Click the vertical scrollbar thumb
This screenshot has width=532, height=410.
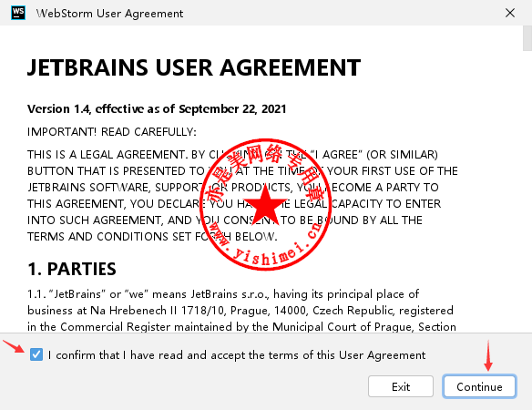tap(527, 38)
